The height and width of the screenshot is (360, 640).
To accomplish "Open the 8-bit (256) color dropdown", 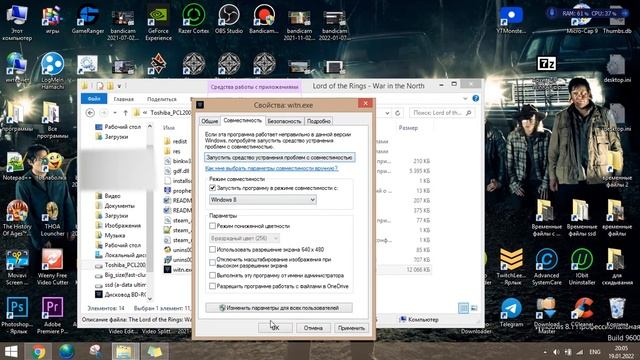I will pyautogui.click(x=244, y=238).
